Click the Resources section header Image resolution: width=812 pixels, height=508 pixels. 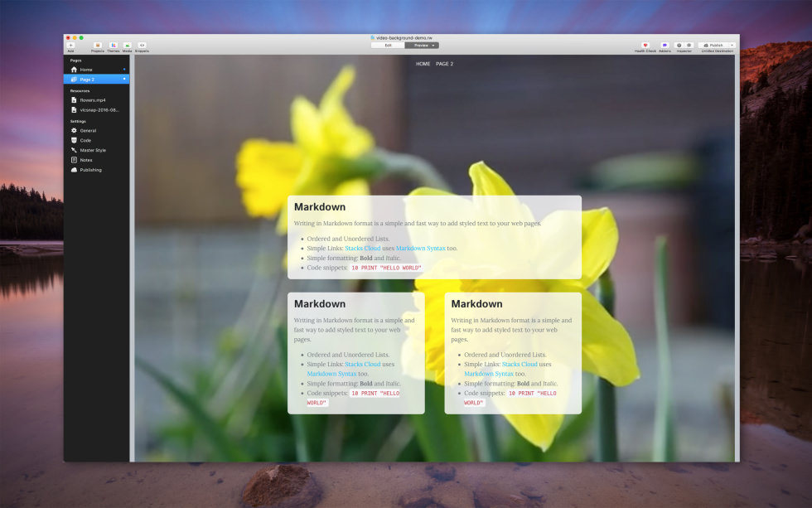coord(80,90)
